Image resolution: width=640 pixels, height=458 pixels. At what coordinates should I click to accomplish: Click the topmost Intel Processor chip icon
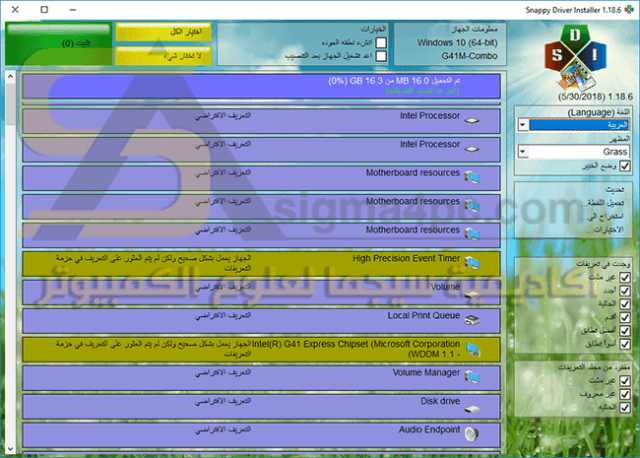click(x=472, y=120)
